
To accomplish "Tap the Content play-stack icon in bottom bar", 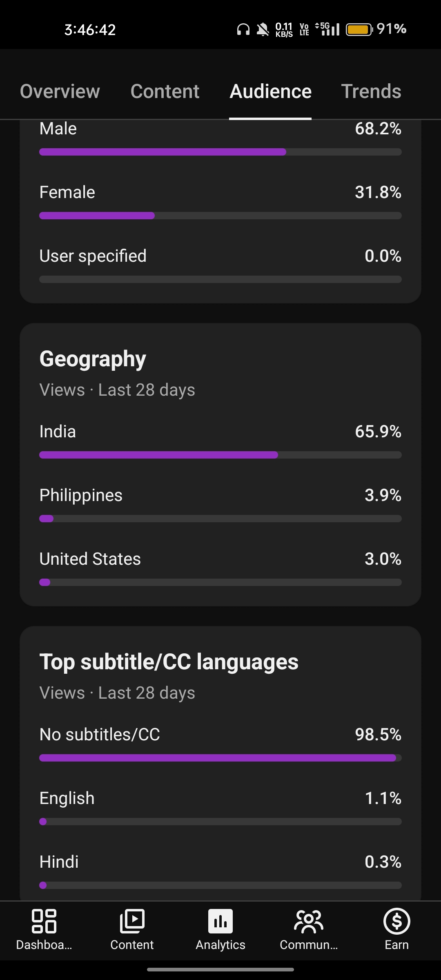I will pyautogui.click(x=132, y=921).
